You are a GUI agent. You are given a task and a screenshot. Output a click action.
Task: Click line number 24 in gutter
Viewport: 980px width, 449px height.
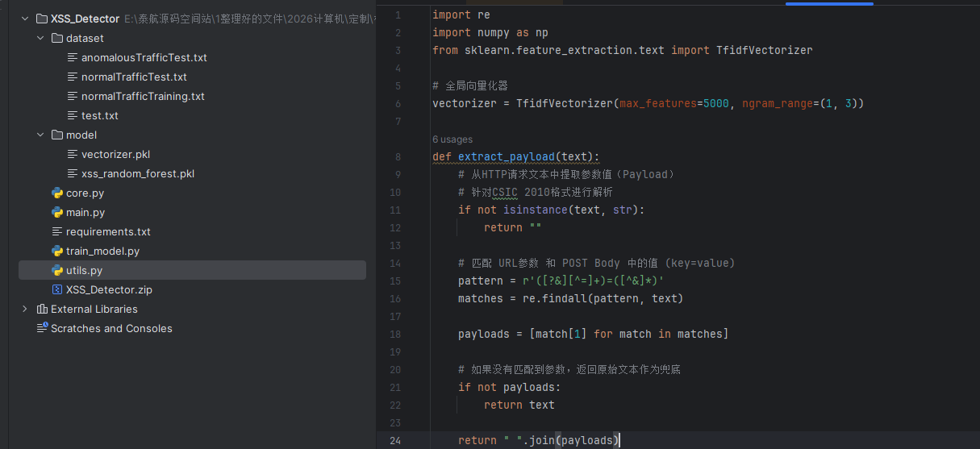coord(394,440)
